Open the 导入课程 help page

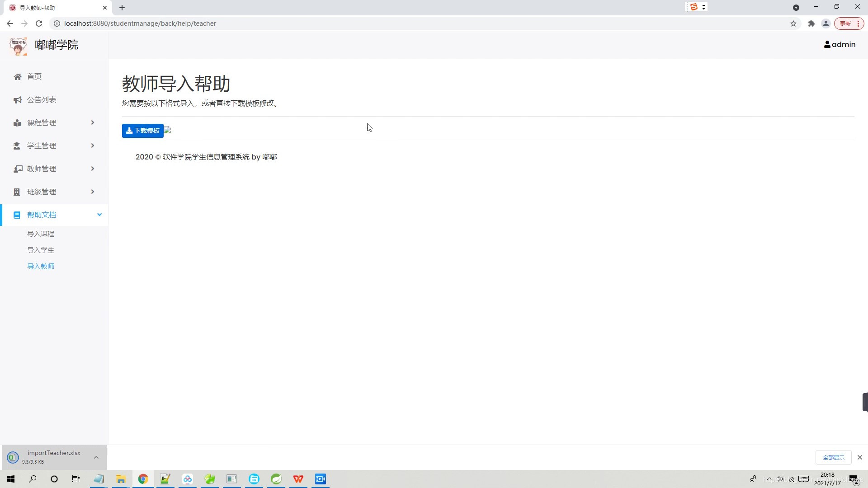pyautogui.click(x=41, y=234)
